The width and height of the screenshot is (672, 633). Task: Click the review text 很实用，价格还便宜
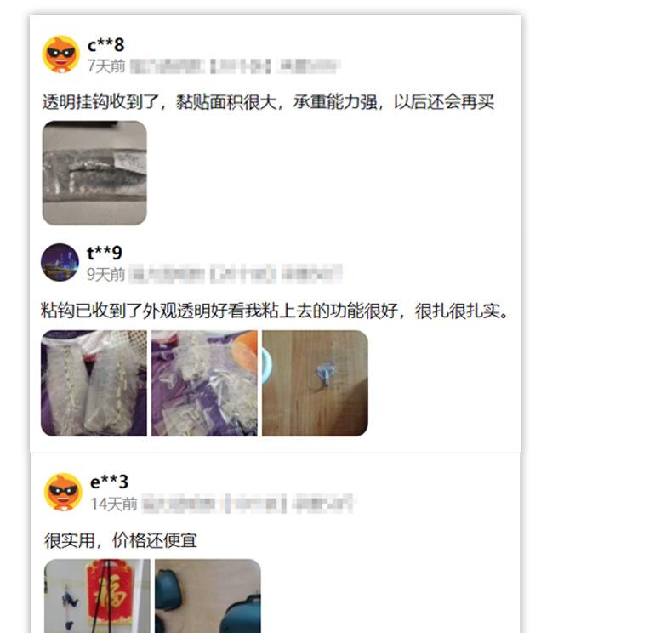(121, 540)
